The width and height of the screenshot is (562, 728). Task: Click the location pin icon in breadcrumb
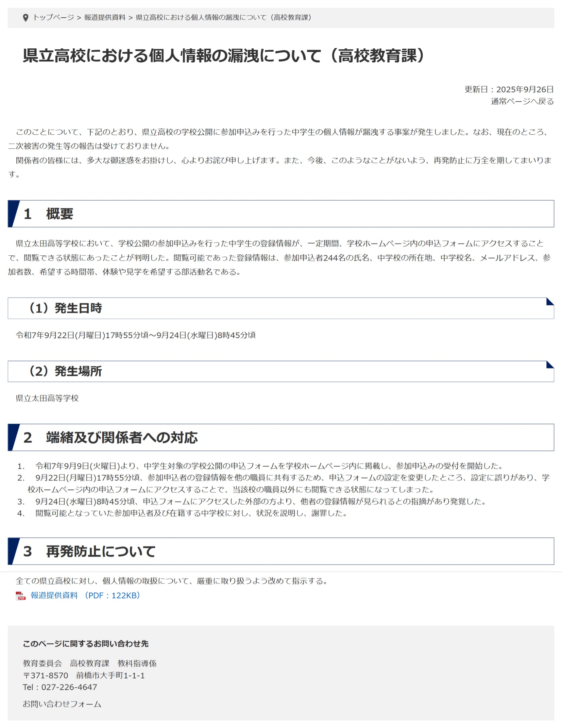click(x=25, y=18)
